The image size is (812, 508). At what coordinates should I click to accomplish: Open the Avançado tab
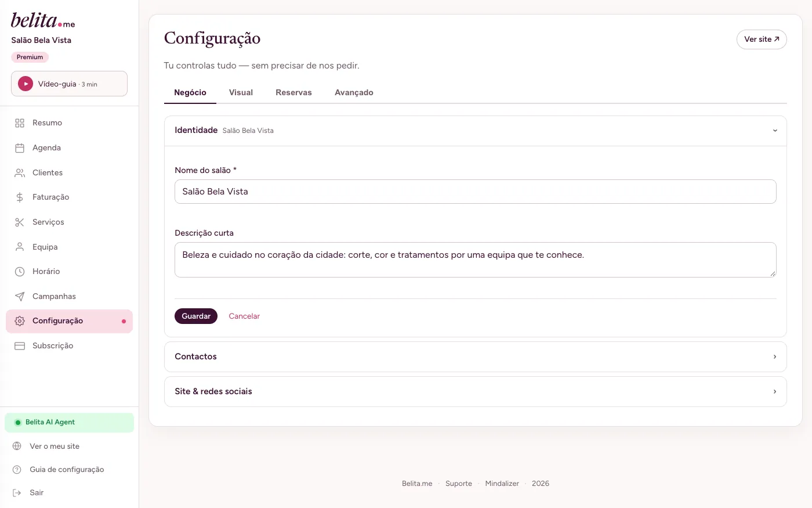pos(354,92)
